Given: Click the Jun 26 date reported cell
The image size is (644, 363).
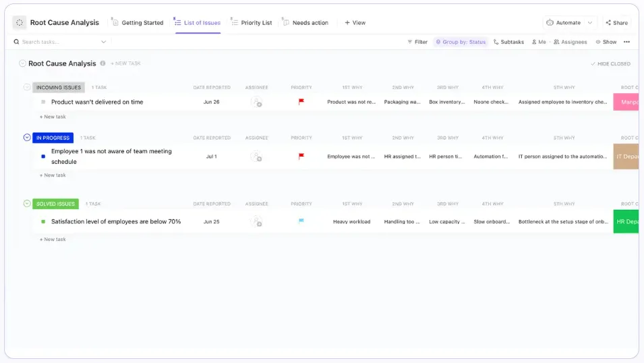Looking at the screenshot, I should click(x=211, y=102).
